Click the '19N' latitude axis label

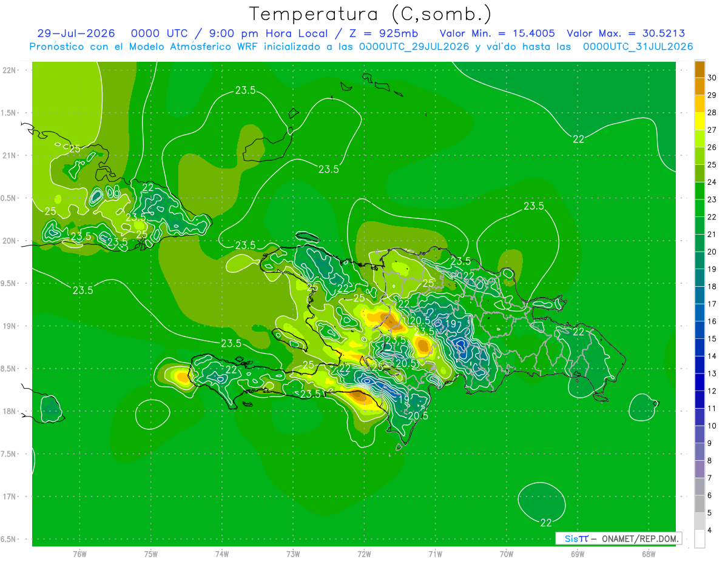(9, 326)
